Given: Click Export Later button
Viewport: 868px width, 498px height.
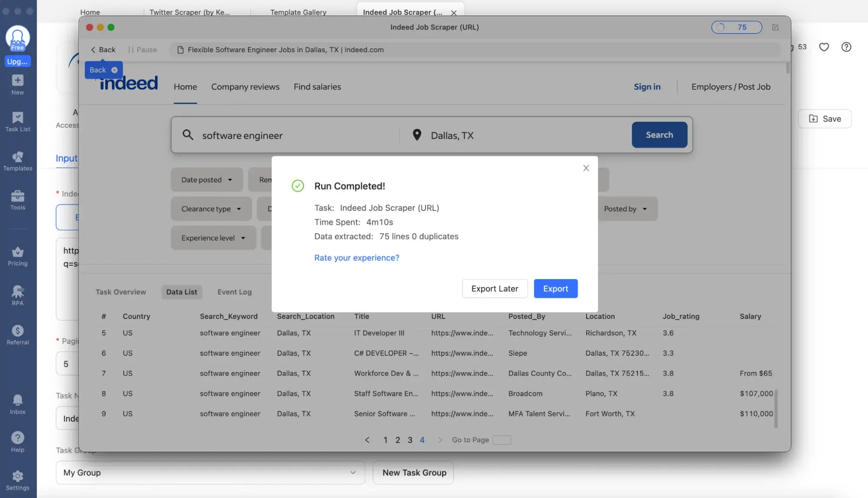Looking at the screenshot, I should (x=495, y=289).
